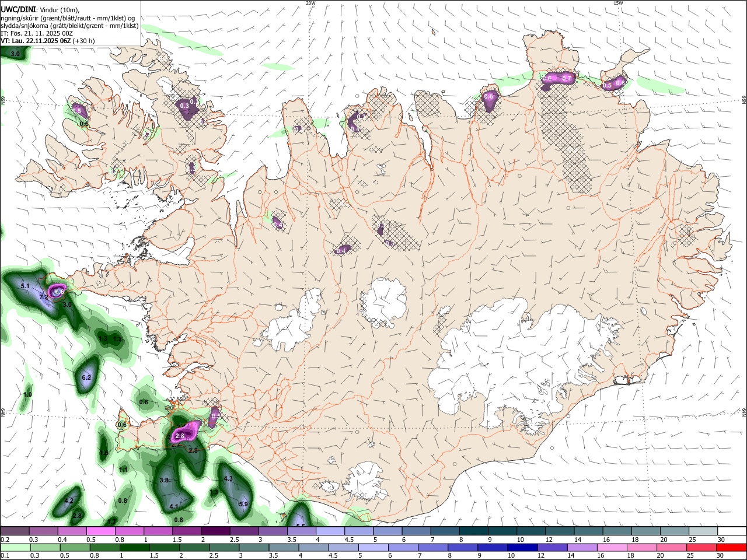Click the pale green 0.1 rain legend swatch
Viewport: 747px width, 560px height.
pos(16,547)
